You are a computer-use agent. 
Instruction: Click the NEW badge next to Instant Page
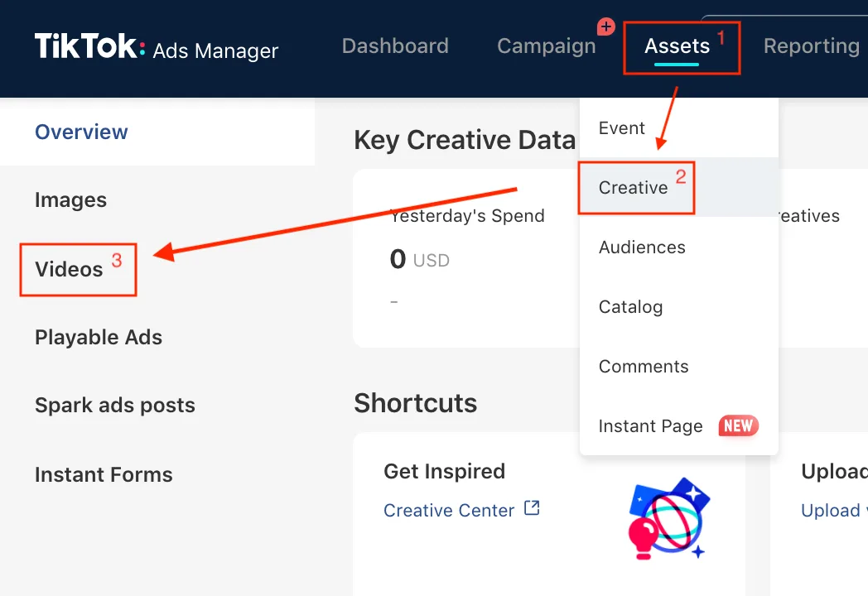(x=737, y=425)
